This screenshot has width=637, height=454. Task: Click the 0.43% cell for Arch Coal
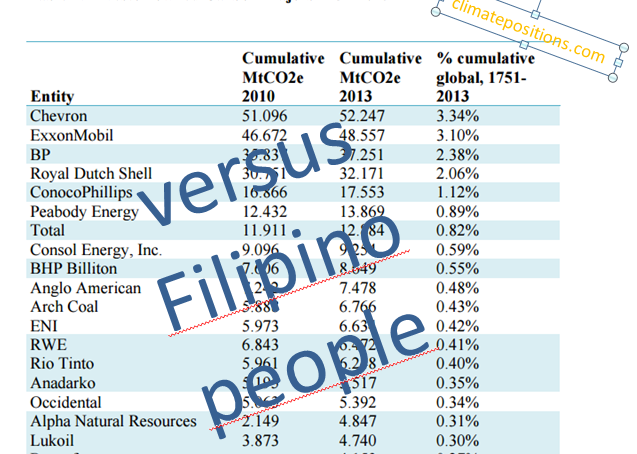[x=458, y=307]
